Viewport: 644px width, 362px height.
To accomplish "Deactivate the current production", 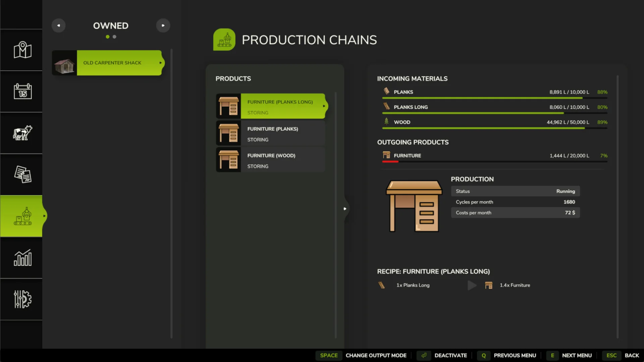I will point(451,355).
